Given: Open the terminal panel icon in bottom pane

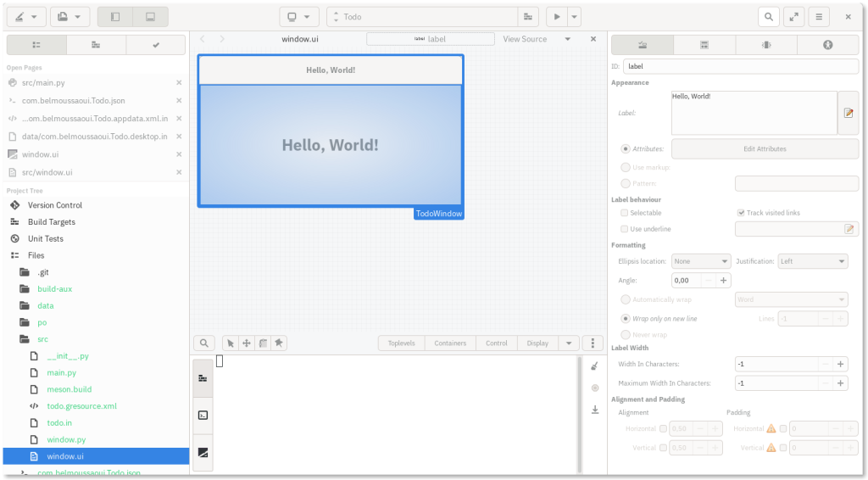Looking at the screenshot, I should [x=203, y=416].
